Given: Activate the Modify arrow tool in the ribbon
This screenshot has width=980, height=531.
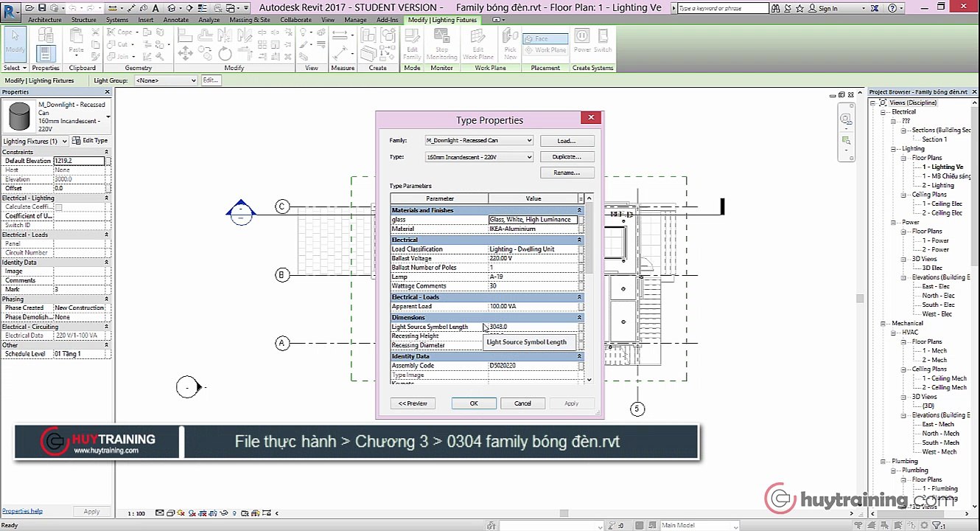Looking at the screenshot, I should coord(15,44).
